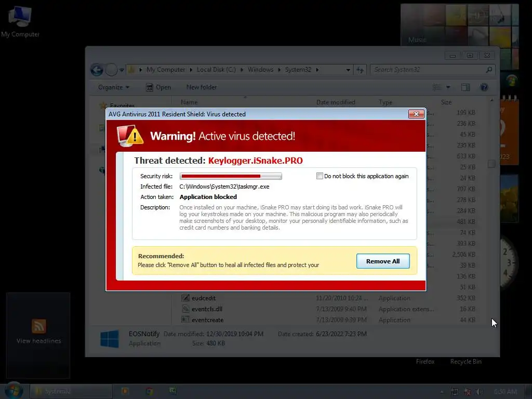This screenshot has height=399, width=532.
Task: Sort by Size column header
Action: point(446,102)
